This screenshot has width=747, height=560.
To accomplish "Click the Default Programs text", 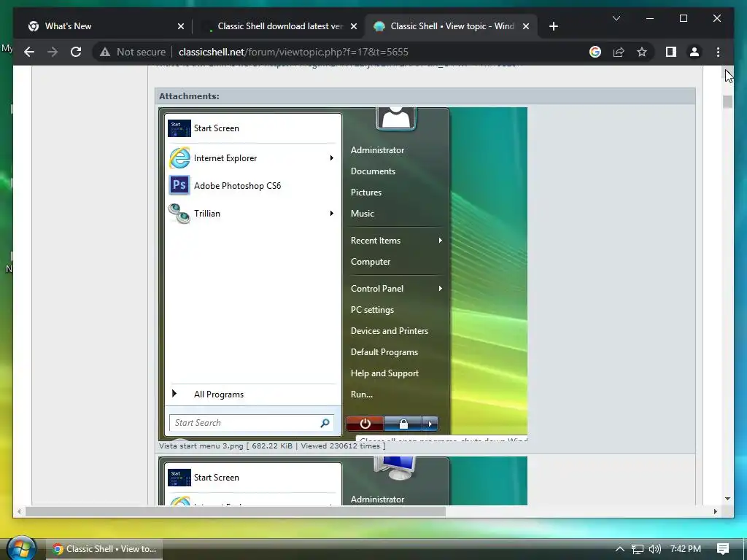I will pos(384,352).
